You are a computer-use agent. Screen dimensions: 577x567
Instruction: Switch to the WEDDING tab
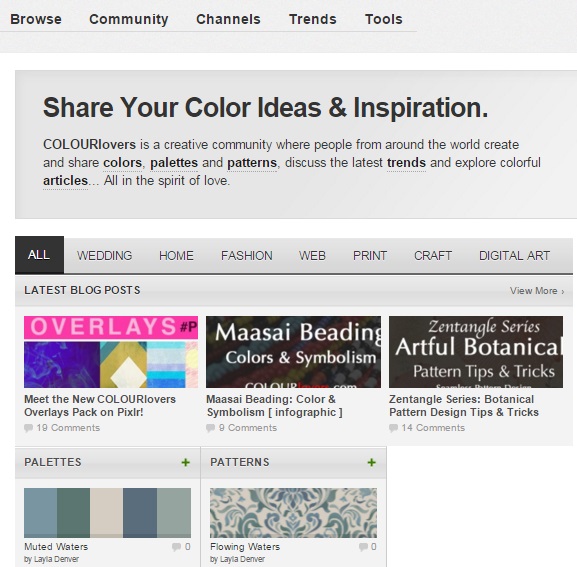coord(105,256)
